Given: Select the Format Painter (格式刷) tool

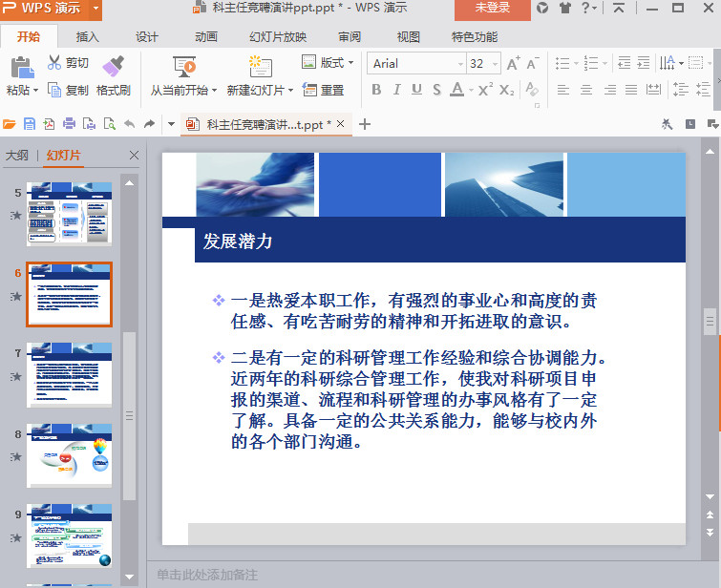Looking at the screenshot, I should pyautogui.click(x=113, y=66).
